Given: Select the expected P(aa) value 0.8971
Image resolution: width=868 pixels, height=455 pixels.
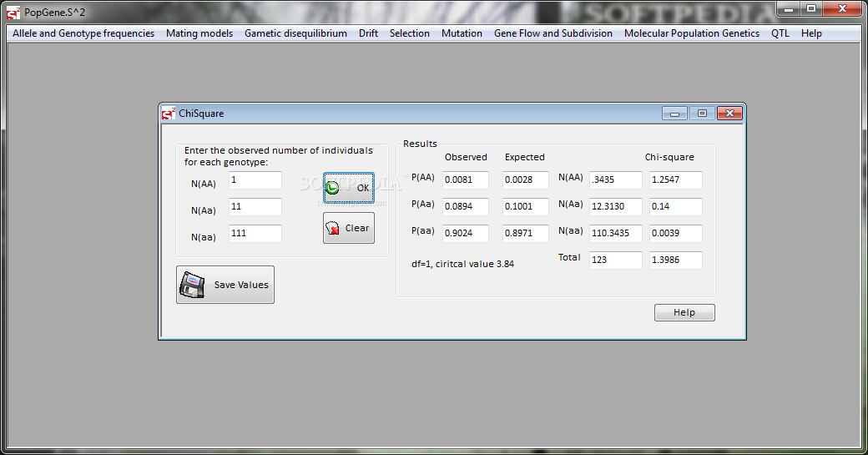Looking at the screenshot, I should 525,233.
